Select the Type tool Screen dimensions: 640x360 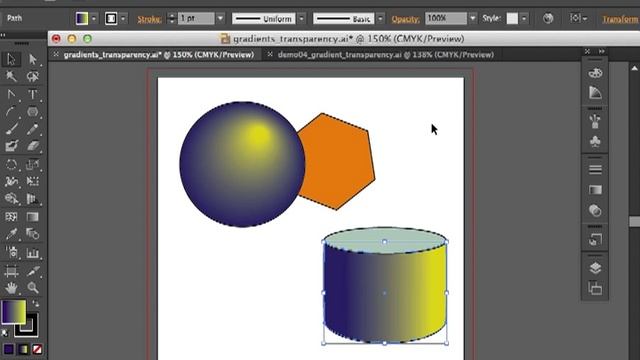pyautogui.click(x=32, y=94)
